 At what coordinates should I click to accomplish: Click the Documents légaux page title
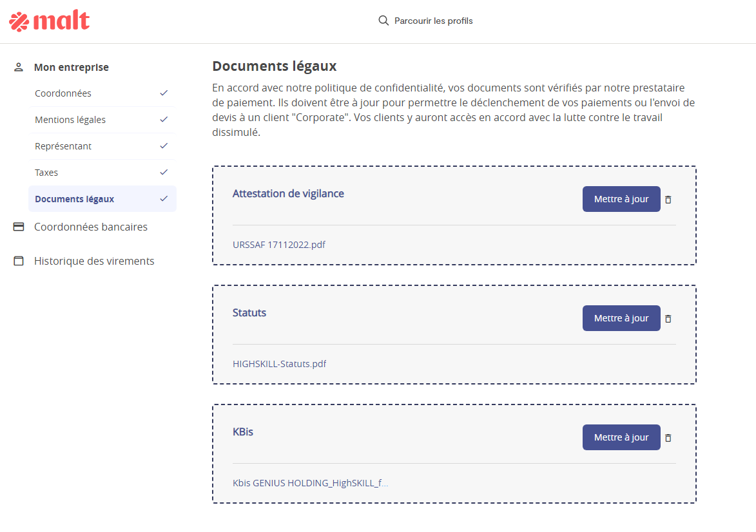275,66
